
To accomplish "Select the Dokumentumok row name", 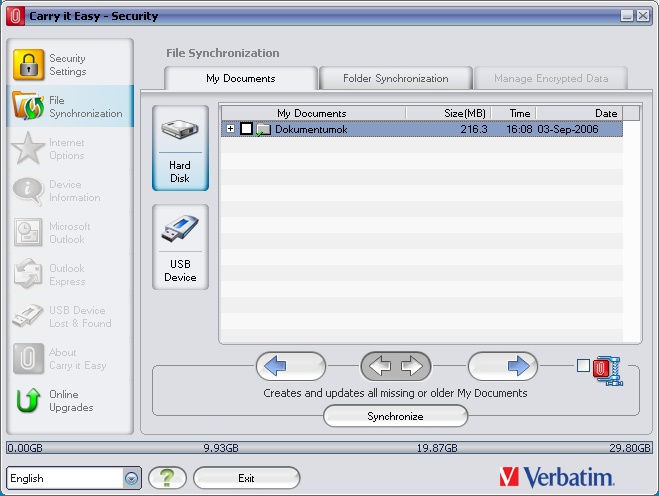I will coord(311,129).
